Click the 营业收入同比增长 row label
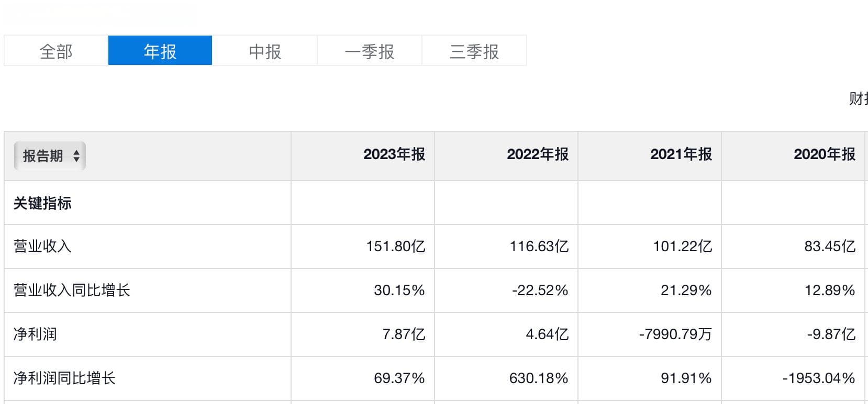The image size is (868, 404). (72, 290)
